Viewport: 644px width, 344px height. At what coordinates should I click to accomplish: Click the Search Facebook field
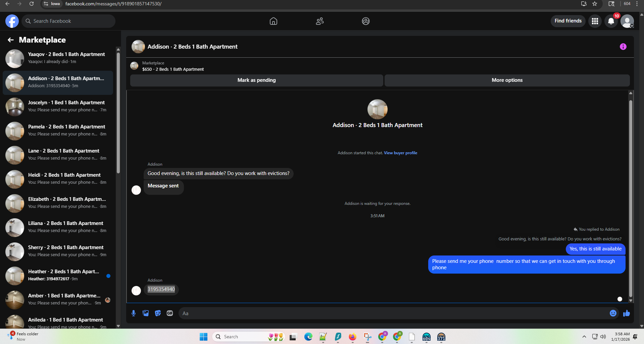69,21
